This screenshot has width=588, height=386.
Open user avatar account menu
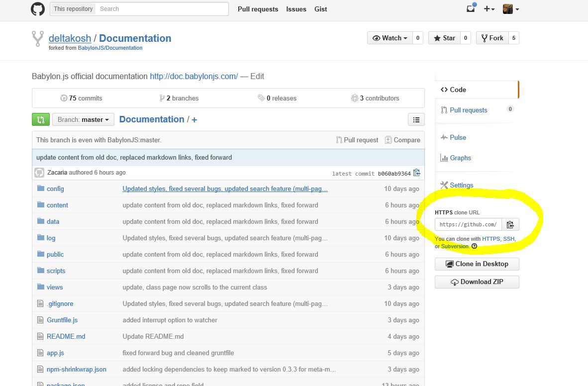511,8
